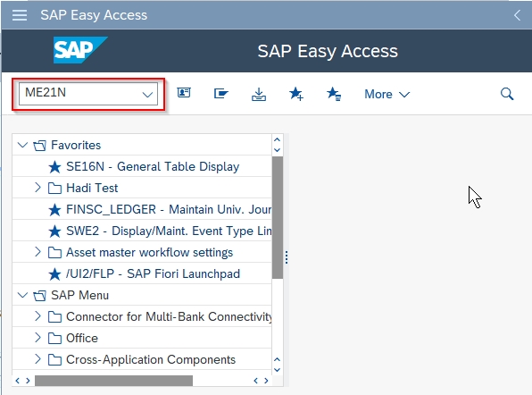Click the delete favorites star icon
This screenshot has height=395, width=532.
pos(334,94)
